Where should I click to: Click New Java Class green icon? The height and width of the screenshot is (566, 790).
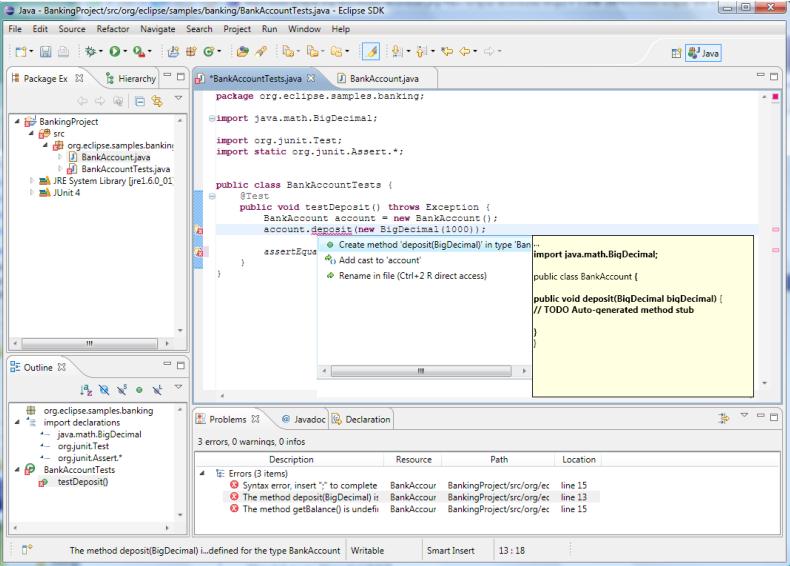coord(209,51)
